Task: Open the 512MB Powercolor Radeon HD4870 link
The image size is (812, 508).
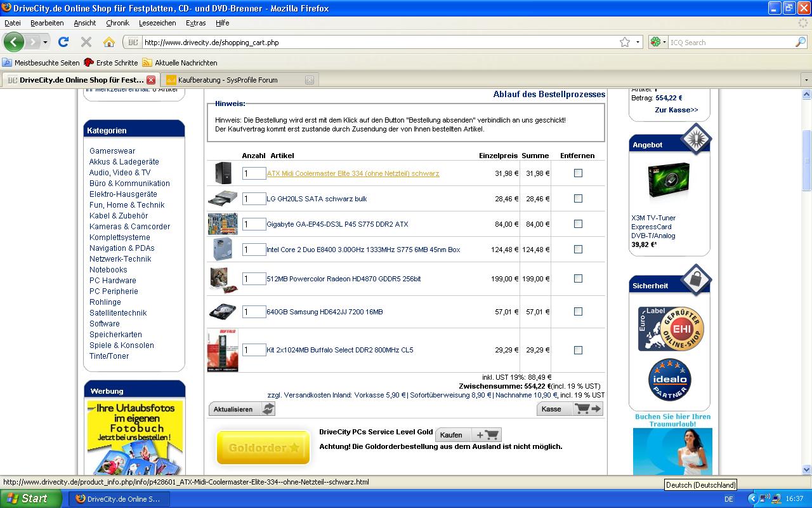Action: pyautogui.click(x=344, y=279)
